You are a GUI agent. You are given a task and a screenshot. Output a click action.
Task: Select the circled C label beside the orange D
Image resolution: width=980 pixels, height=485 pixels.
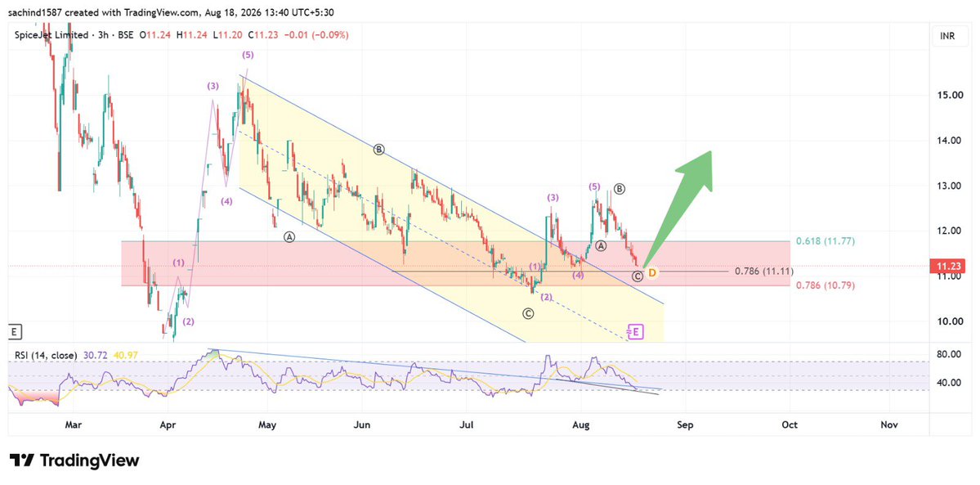(x=638, y=276)
